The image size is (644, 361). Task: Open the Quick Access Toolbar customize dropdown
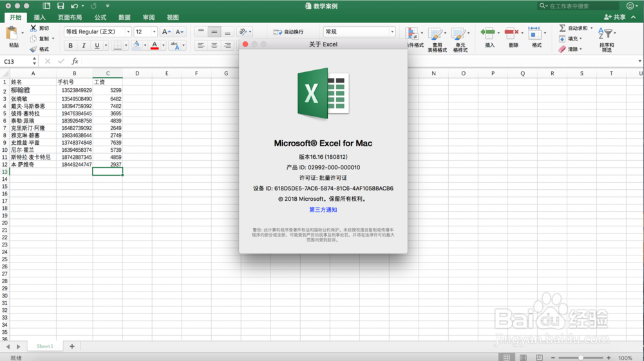108,6
